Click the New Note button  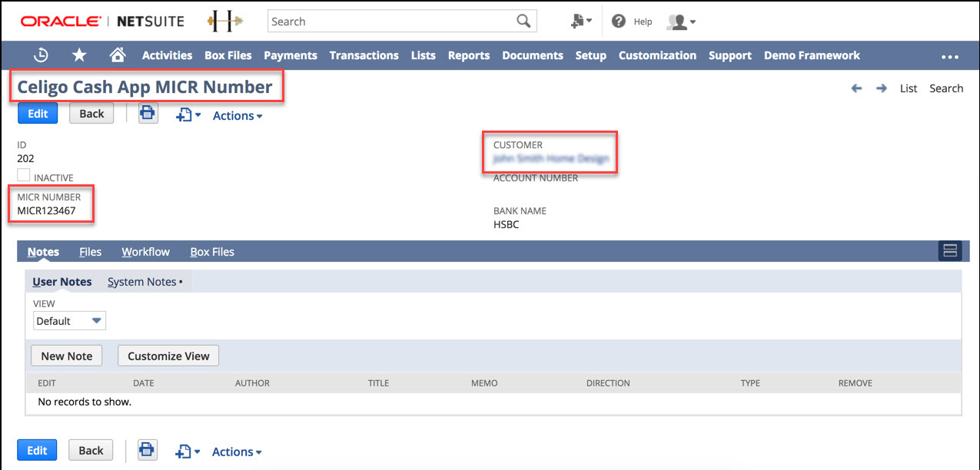pyautogui.click(x=67, y=356)
